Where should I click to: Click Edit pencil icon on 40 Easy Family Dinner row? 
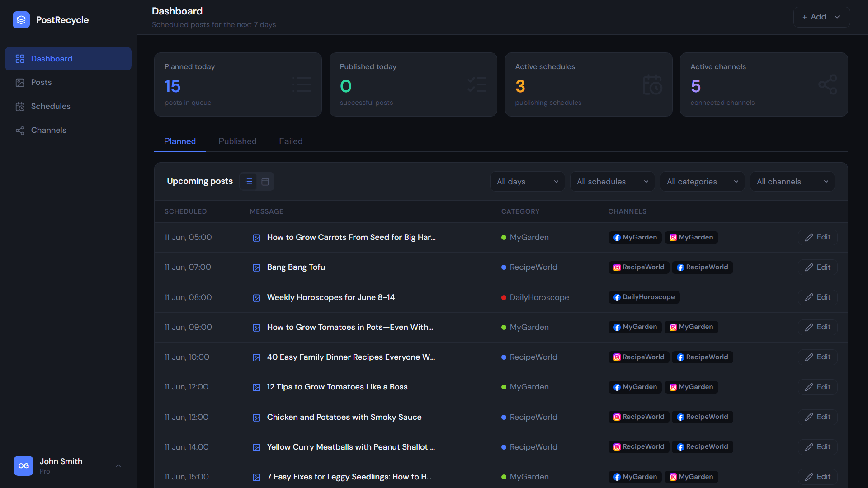809,357
